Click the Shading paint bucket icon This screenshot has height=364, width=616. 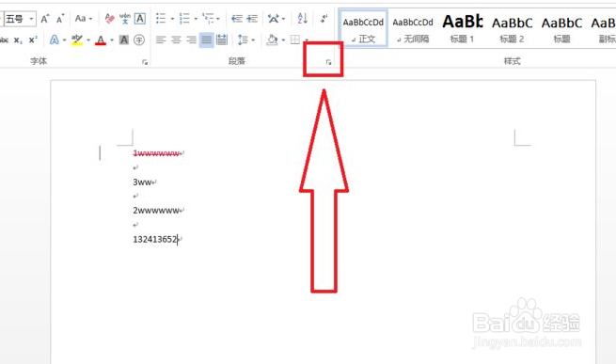[272, 40]
